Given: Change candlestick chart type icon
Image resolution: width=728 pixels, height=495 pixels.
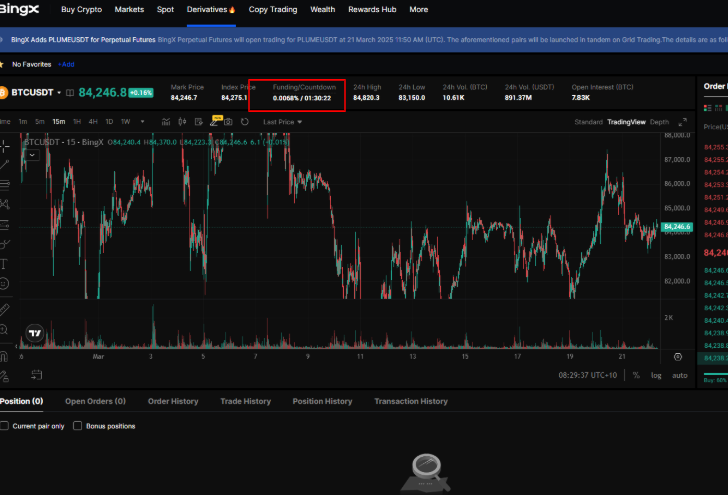Looking at the screenshot, I should (182, 122).
